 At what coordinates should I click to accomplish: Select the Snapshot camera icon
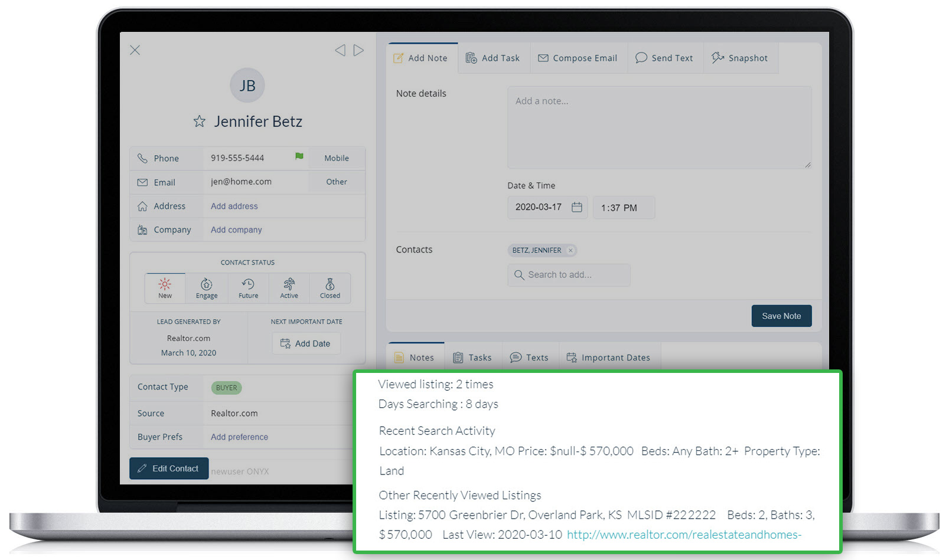[718, 57]
